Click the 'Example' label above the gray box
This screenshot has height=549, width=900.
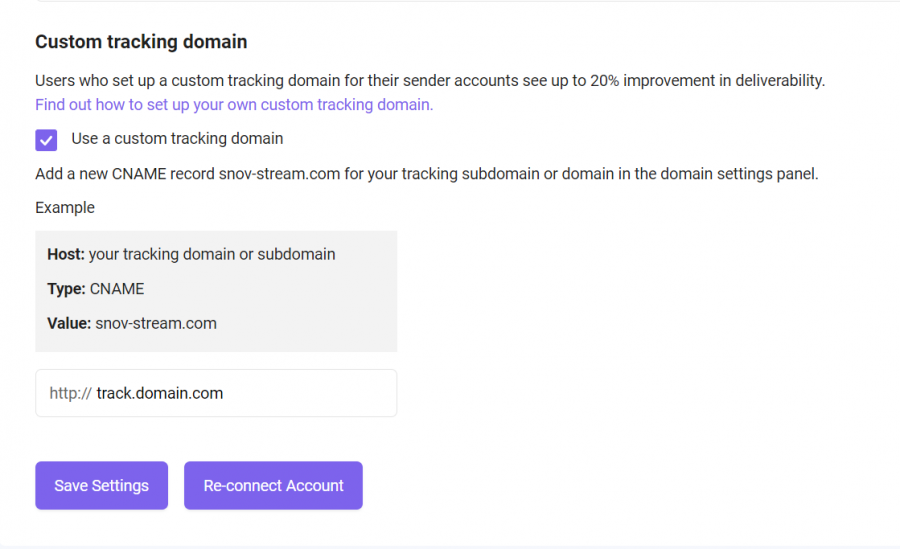65,208
